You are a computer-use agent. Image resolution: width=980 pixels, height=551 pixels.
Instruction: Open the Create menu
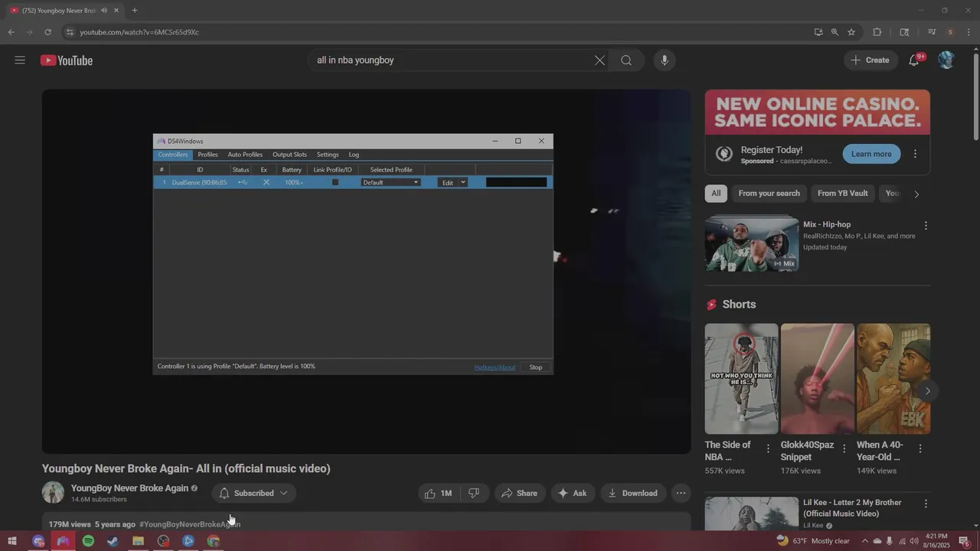[871, 60]
